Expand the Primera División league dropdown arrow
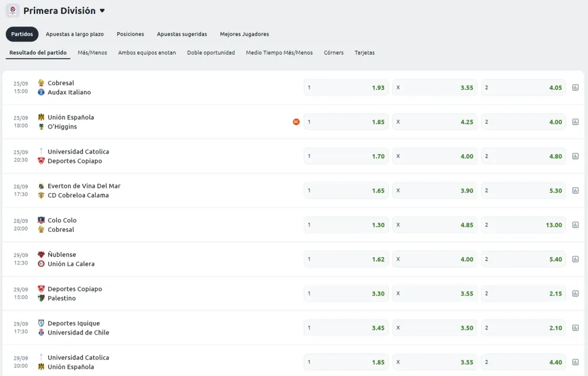The height and width of the screenshot is (376, 588). (102, 11)
